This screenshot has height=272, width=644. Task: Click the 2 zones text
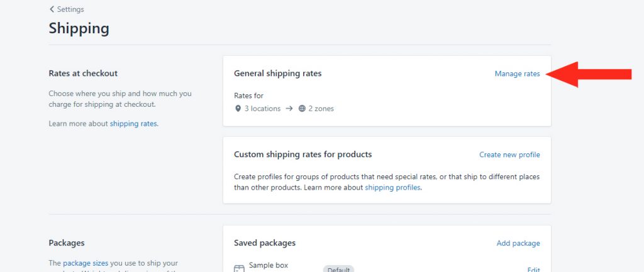click(321, 109)
